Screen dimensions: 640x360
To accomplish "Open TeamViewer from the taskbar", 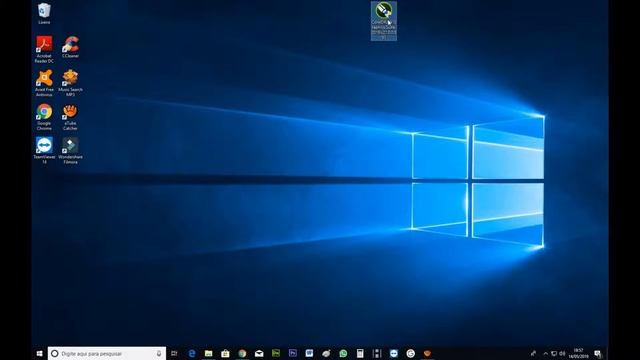I will pos(393,353).
